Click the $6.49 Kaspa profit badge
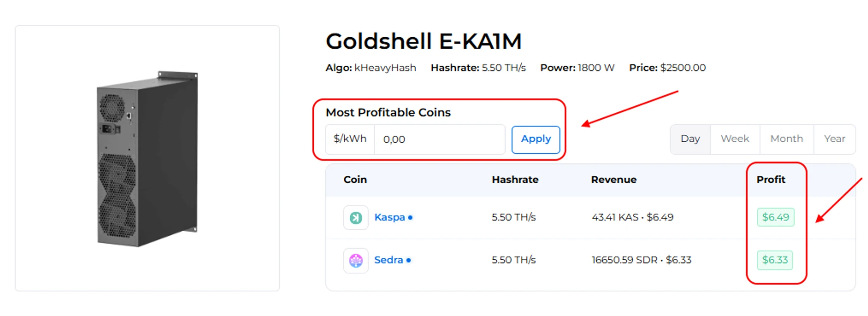The height and width of the screenshot is (316, 868). point(776,217)
